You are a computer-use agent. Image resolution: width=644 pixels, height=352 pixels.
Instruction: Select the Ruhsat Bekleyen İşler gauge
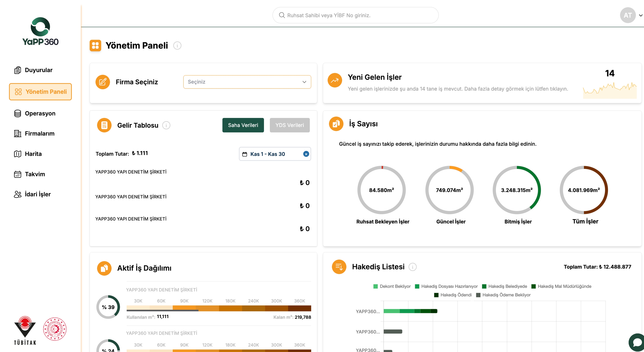[x=381, y=190]
